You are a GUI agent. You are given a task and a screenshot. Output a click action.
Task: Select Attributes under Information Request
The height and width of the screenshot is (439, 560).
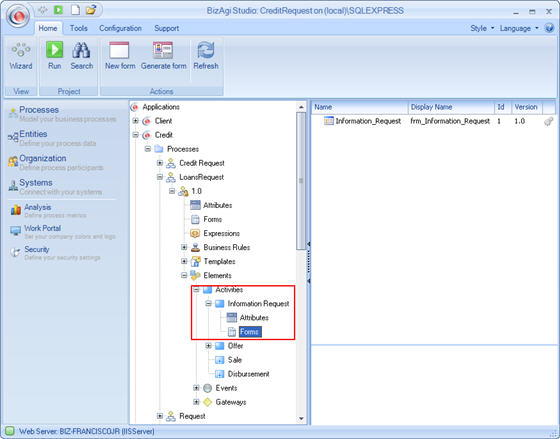254,318
